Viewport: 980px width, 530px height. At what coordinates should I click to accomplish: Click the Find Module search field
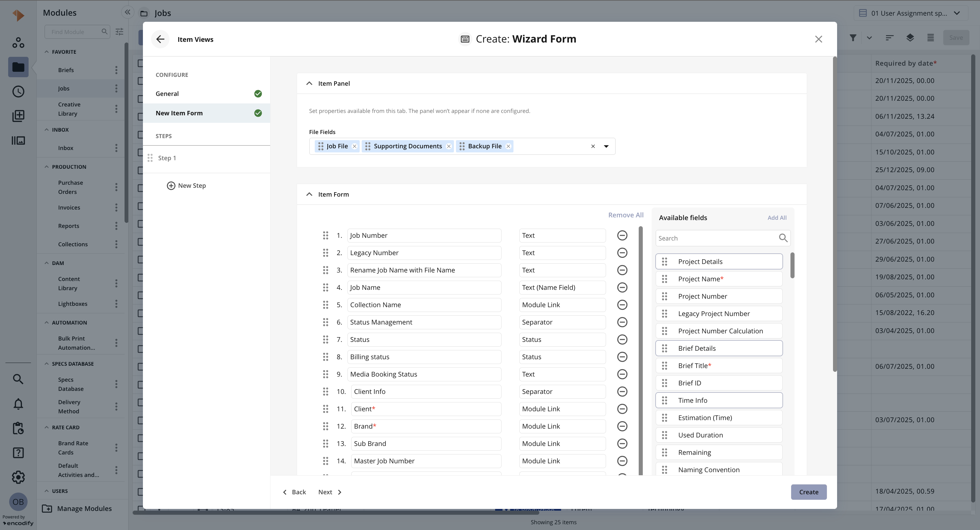coord(77,32)
